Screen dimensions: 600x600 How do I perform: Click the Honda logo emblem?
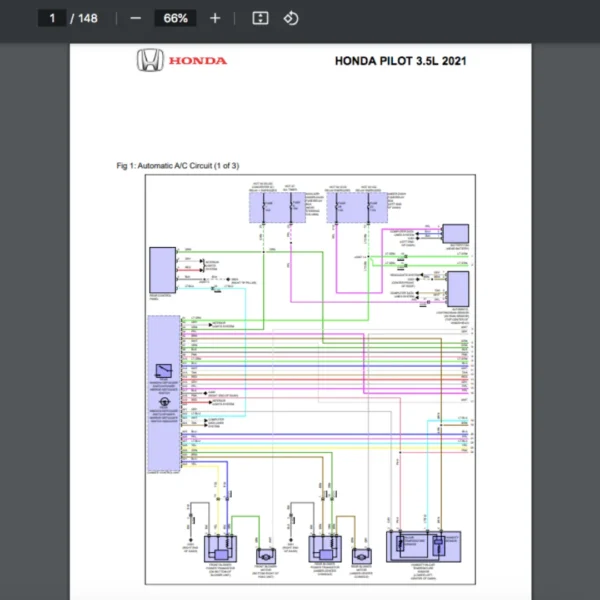tap(150, 62)
